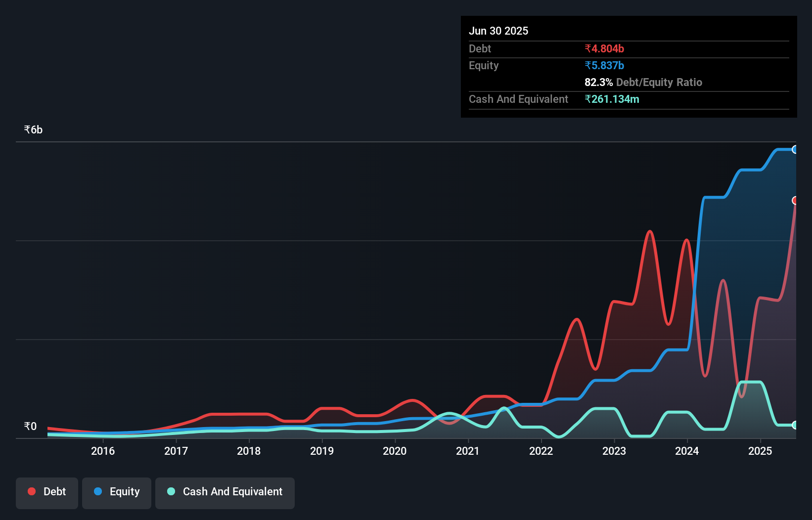Click the 2019 x-axis label

322,451
